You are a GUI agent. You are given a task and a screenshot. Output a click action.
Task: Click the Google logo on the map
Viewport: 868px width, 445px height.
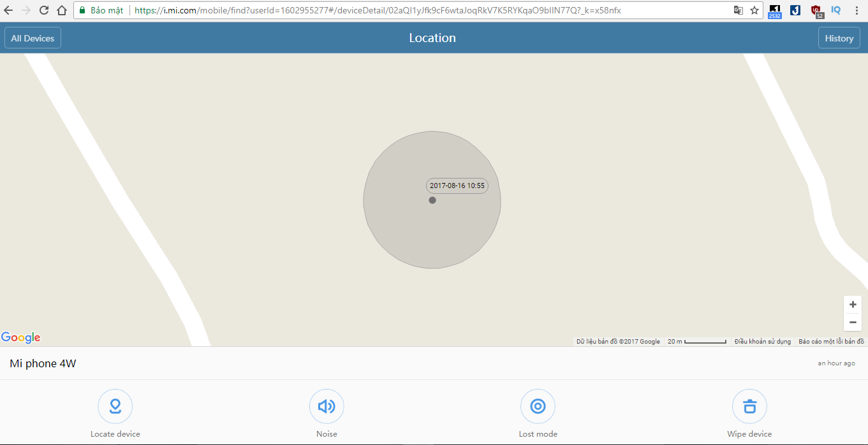click(20, 338)
